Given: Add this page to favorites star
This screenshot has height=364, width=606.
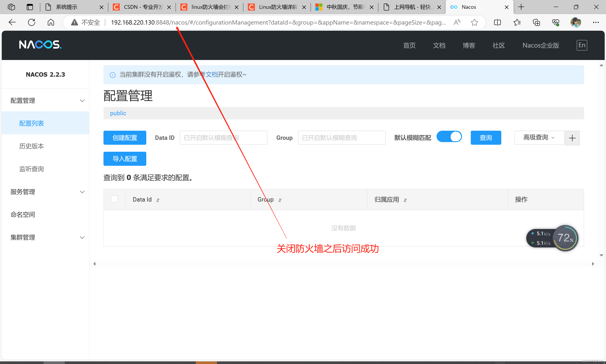Looking at the screenshot, I should click(474, 22).
